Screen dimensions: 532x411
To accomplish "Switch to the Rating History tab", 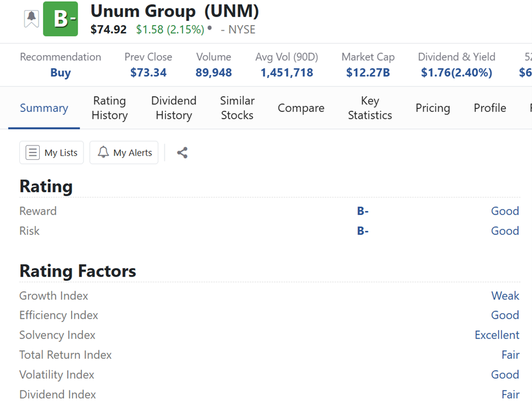I will [109, 108].
